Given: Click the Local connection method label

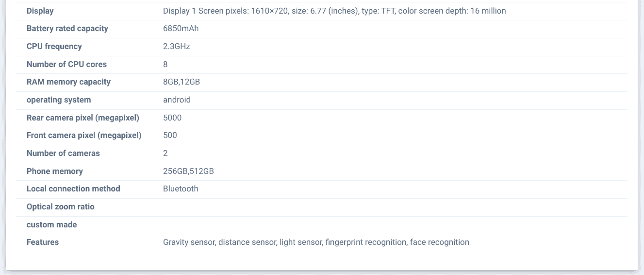Looking at the screenshot, I should (73, 189).
